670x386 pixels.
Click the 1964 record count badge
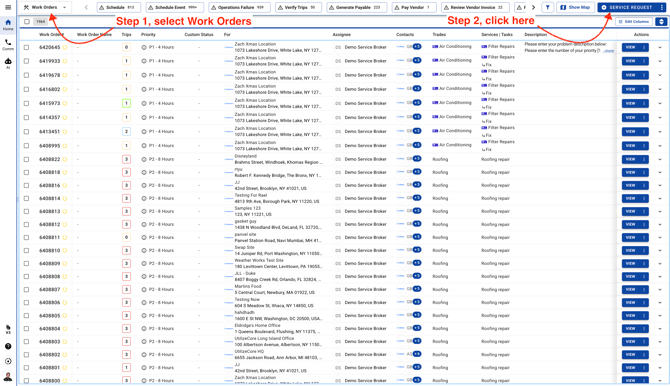pyautogui.click(x=41, y=21)
